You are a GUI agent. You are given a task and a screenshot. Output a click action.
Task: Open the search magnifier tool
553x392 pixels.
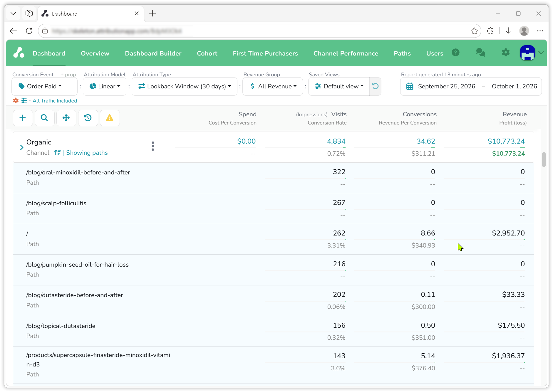pos(44,118)
